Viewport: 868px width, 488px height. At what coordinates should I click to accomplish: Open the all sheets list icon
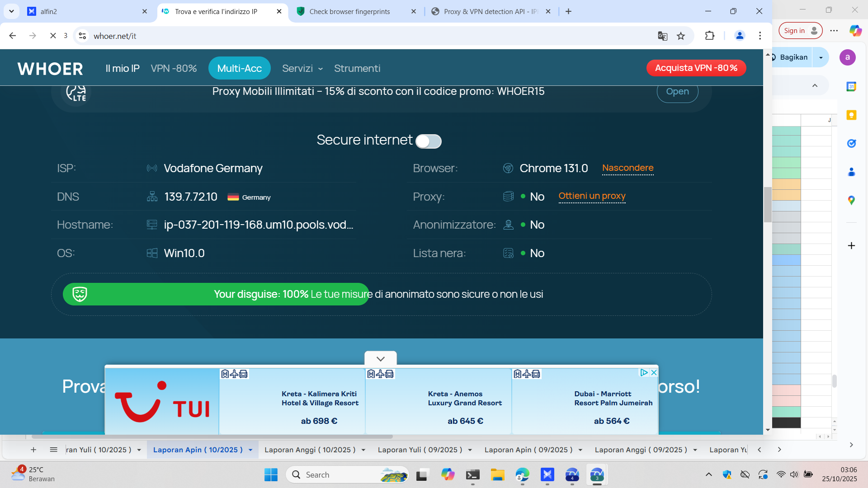(x=53, y=450)
